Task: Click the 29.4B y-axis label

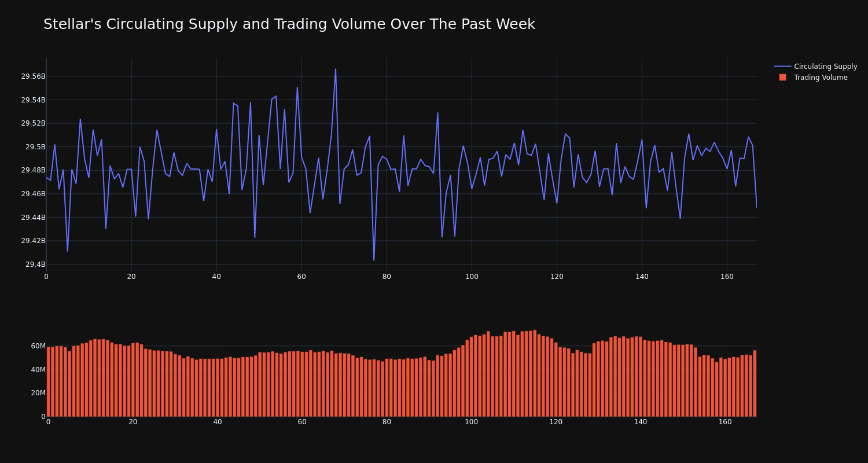Action: pyautogui.click(x=35, y=264)
